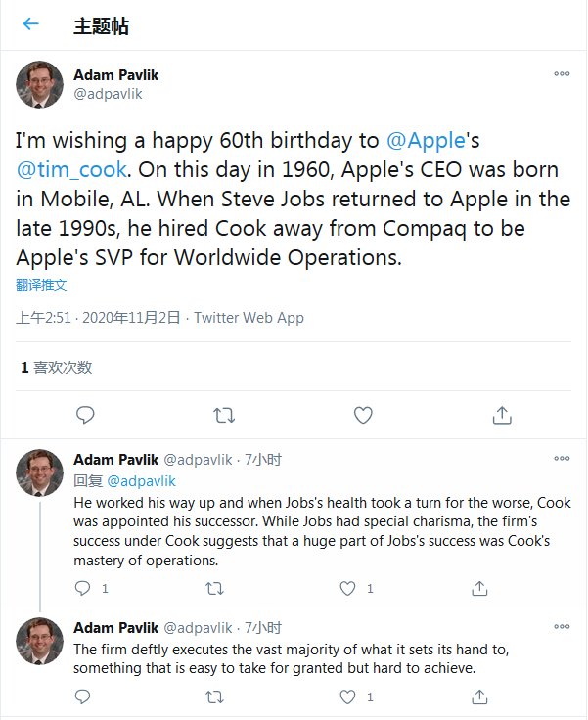The image size is (588, 720).
Task: Reply to the 'worked his way up' tweet
Action: coord(85,588)
